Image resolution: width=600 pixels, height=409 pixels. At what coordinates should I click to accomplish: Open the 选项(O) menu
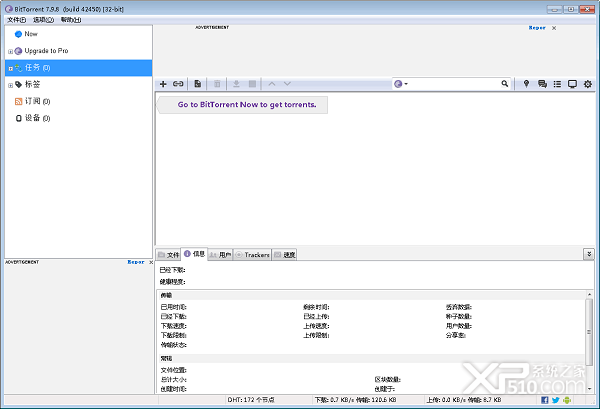[x=43, y=20]
